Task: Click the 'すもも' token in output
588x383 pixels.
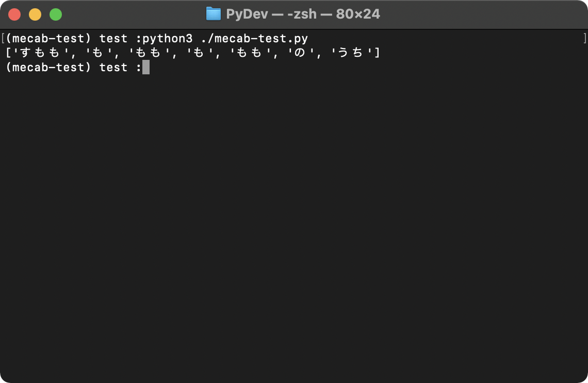Action: [41, 53]
